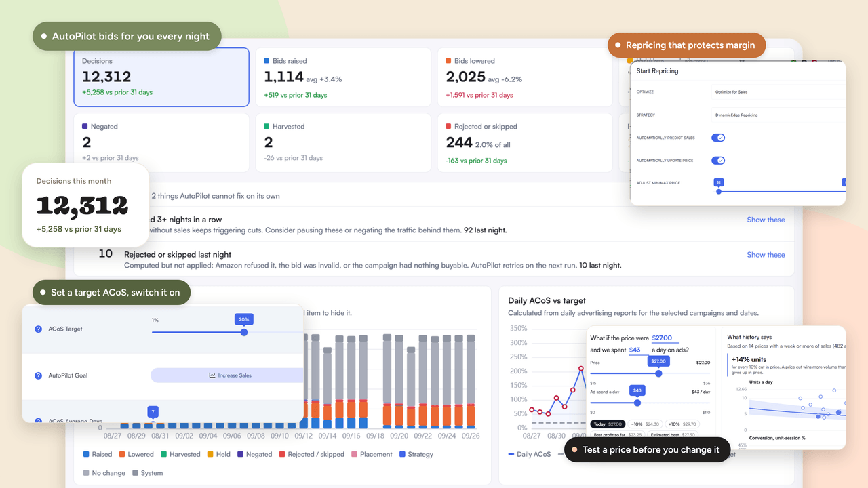This screenshot has width=868, height=488.
Task: Click the +14% units text
Action: [x=749, y=359]
